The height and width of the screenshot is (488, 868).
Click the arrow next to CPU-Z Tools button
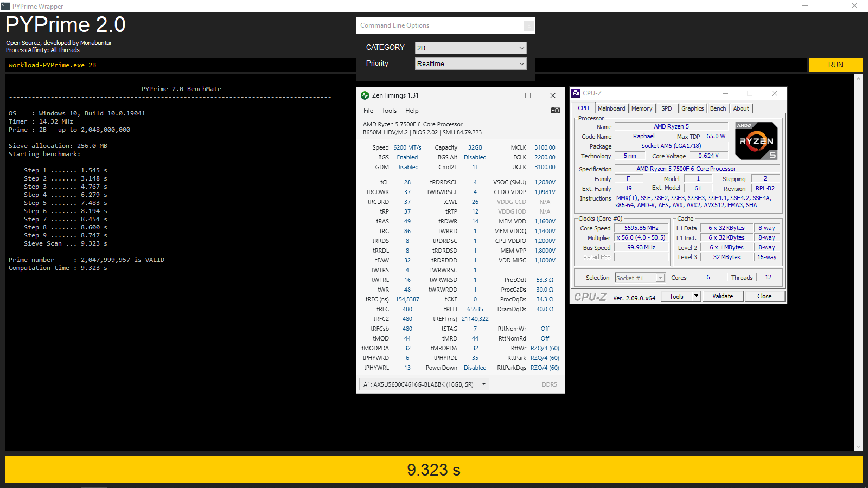tap(697, 296)
